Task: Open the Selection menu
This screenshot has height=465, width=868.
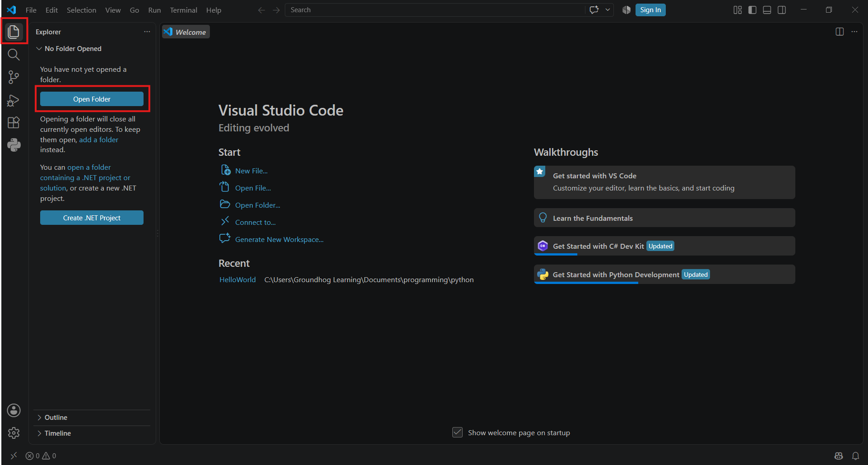Action: tap(81, 10)
